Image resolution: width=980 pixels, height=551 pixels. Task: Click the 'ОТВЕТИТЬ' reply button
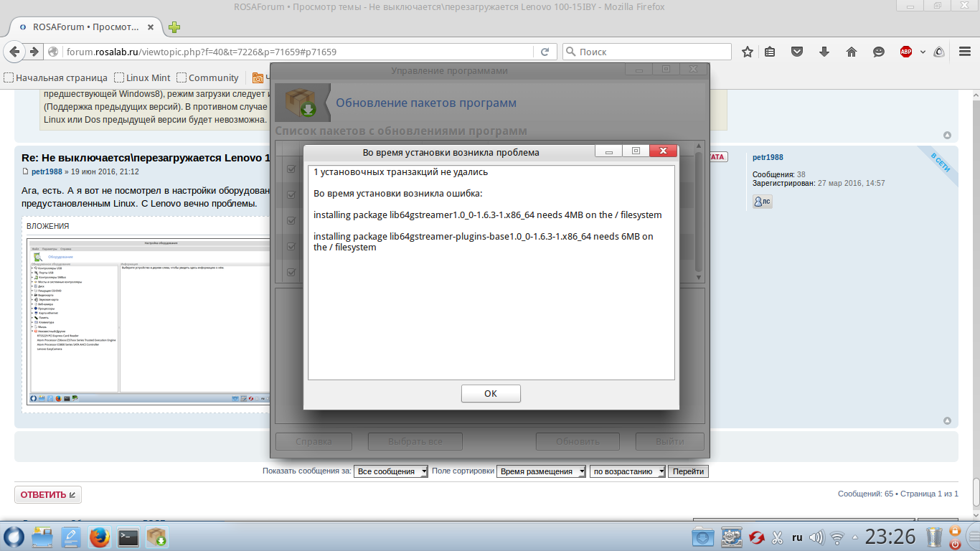pyautogui.click(x=48, y=494)
